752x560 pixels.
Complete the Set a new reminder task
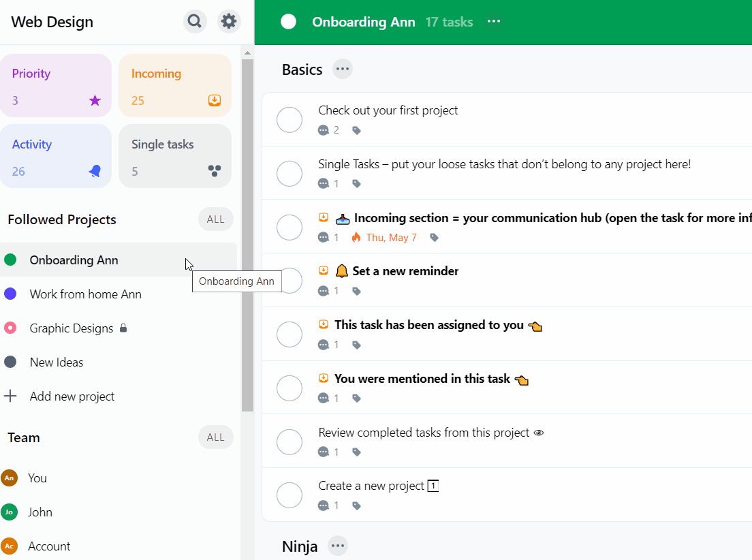[289, 281]
